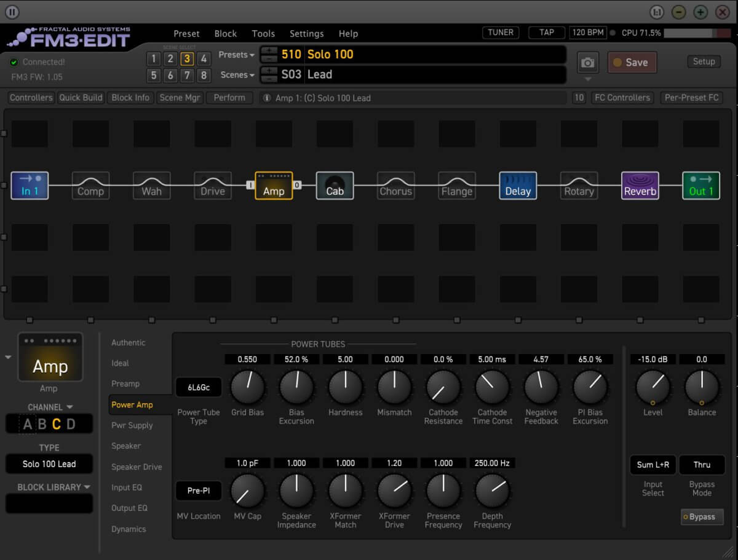Select the Flange block
This screenshot has width=738, height=560.
(457, 185)
